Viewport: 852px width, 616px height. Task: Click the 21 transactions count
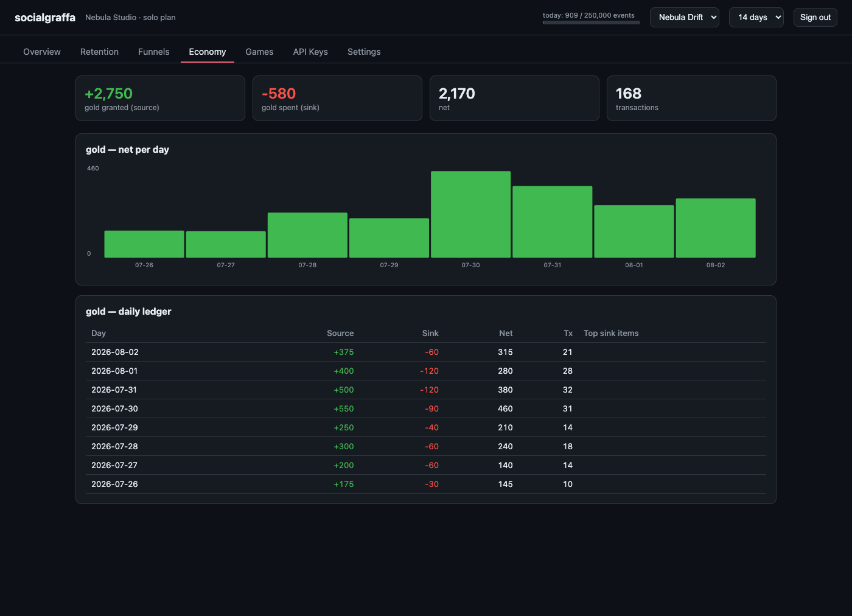(568, 352)
